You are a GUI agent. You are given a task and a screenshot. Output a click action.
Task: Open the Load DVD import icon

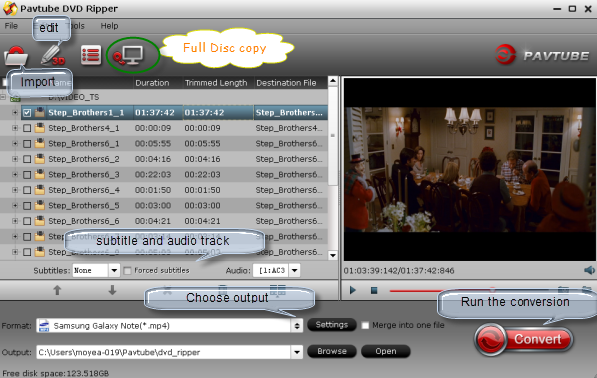point(16,56)
